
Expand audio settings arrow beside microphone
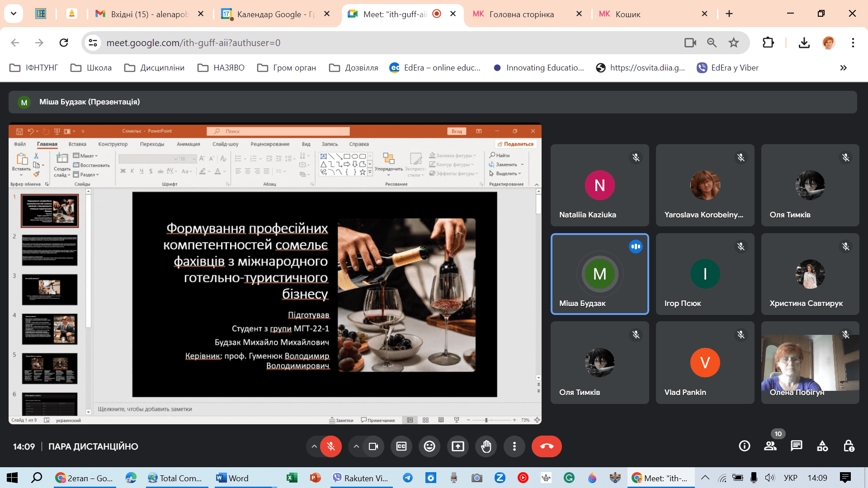point(314,446)
